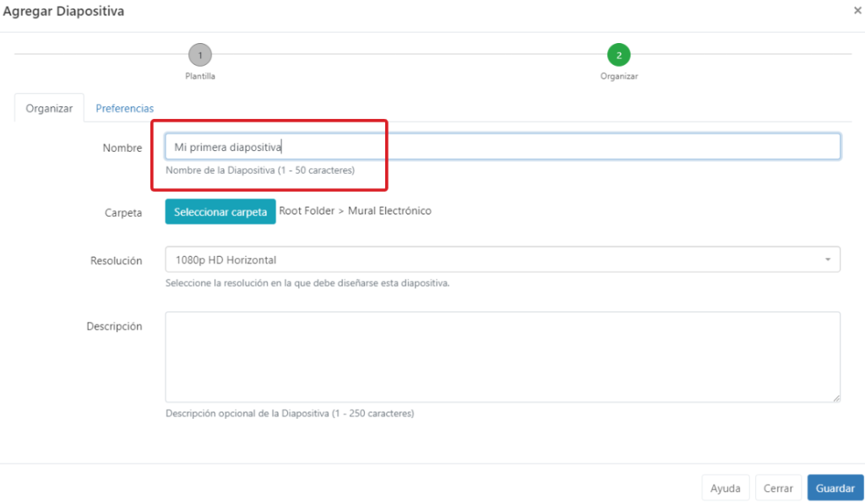Click the 'Root Folder > Mural Electrónico' path text

point(356,211)
